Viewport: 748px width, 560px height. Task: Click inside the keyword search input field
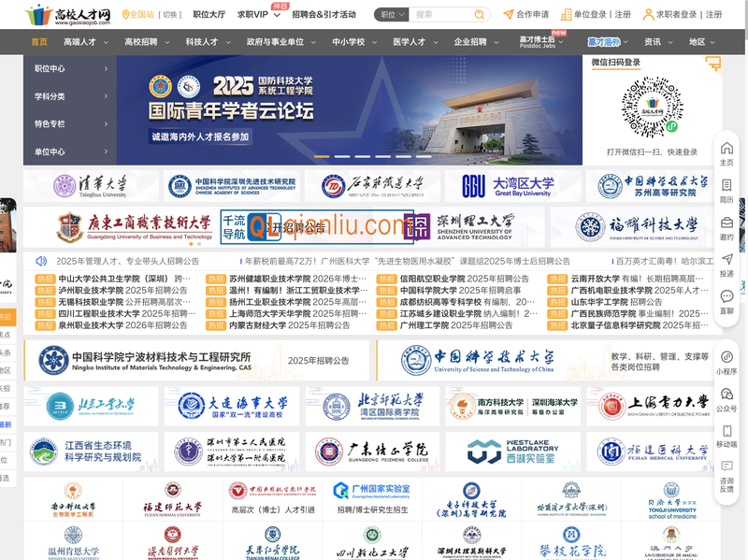click(439, 15)
